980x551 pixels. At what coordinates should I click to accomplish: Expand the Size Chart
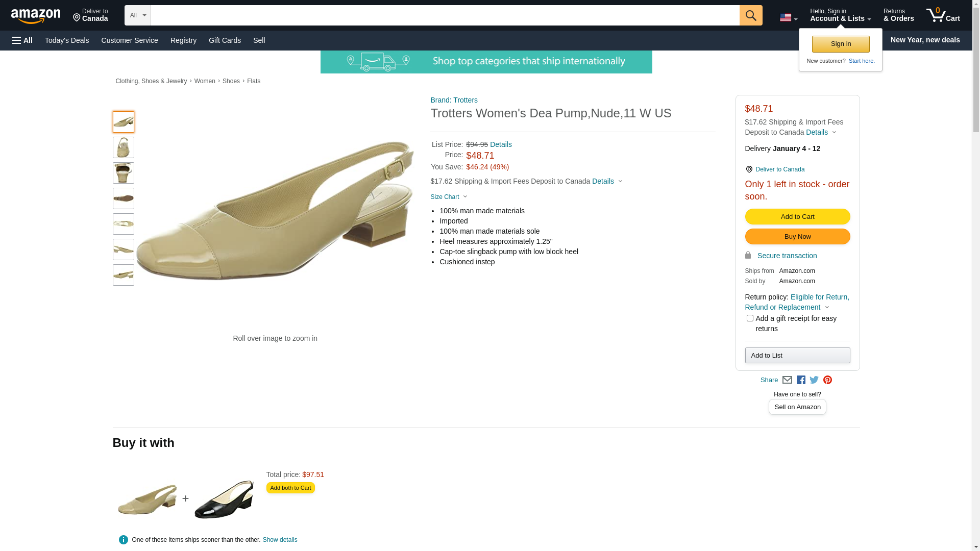449,197
